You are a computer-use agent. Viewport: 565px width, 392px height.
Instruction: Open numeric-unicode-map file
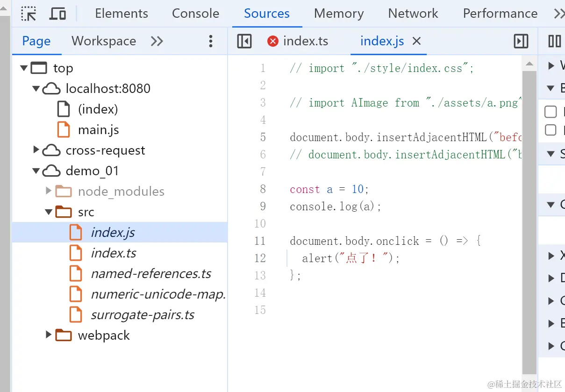[158, 294]
